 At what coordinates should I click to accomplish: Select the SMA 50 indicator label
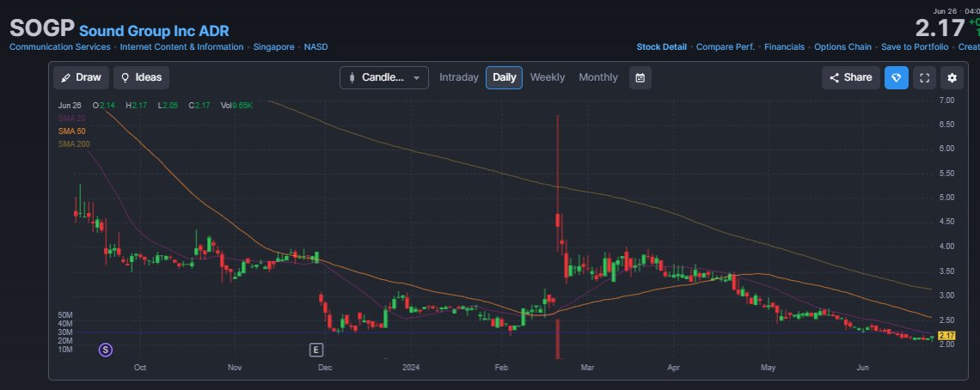tap(72, 131)
